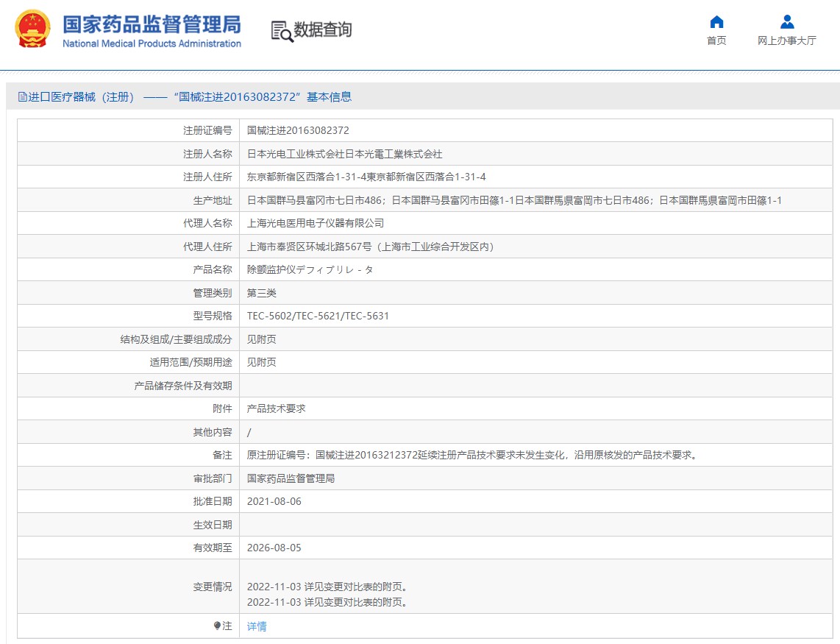
Task: Click the slash value in 其他内容 row
Action: click(x=249, y=432)
